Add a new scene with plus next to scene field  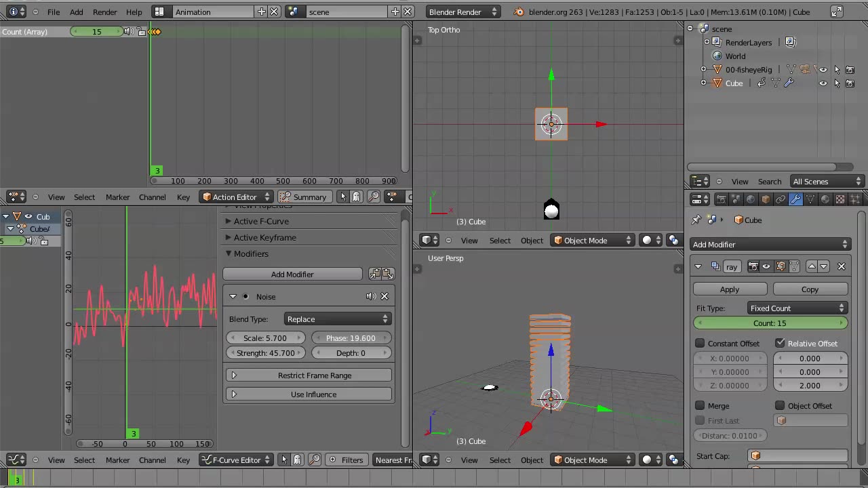[x=395, y=12]
